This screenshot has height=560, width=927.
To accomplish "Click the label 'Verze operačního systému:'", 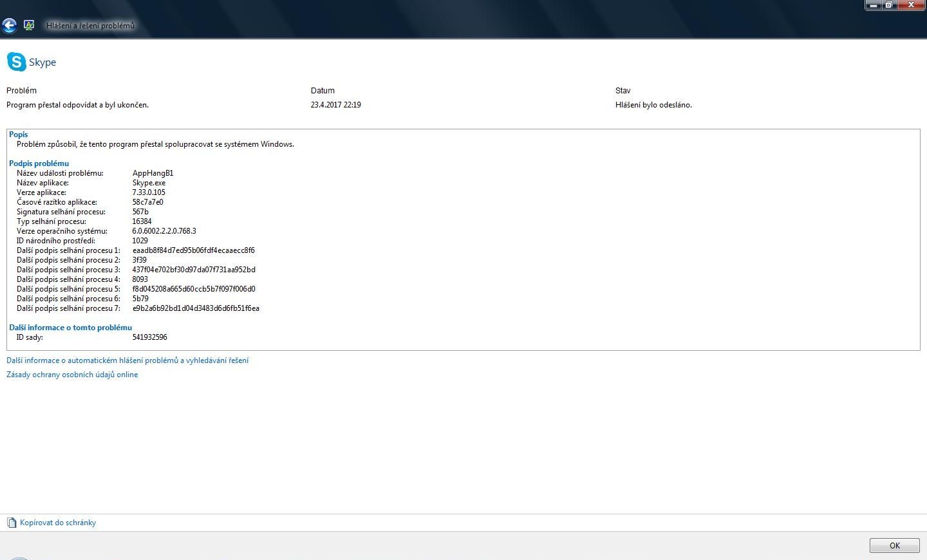I will [x=62, y=231].
